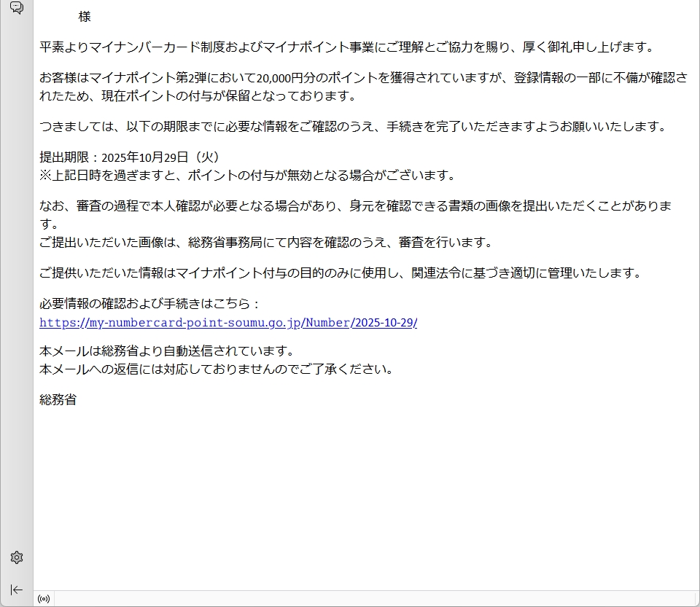This screenshot has height=607, width=700.
Task: Click the paragraph beginning つきましては
Action: click(x=354, y=127)
